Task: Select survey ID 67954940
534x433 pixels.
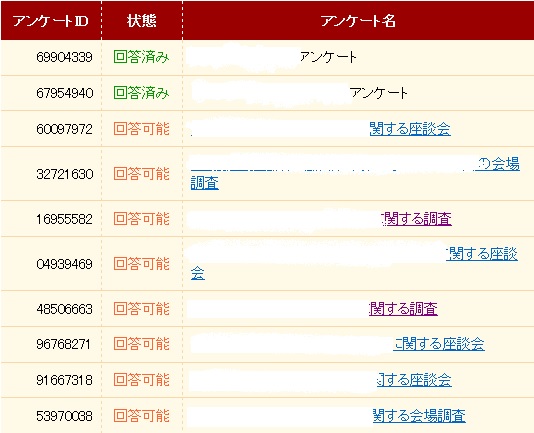Action: [x=64, y=93]
